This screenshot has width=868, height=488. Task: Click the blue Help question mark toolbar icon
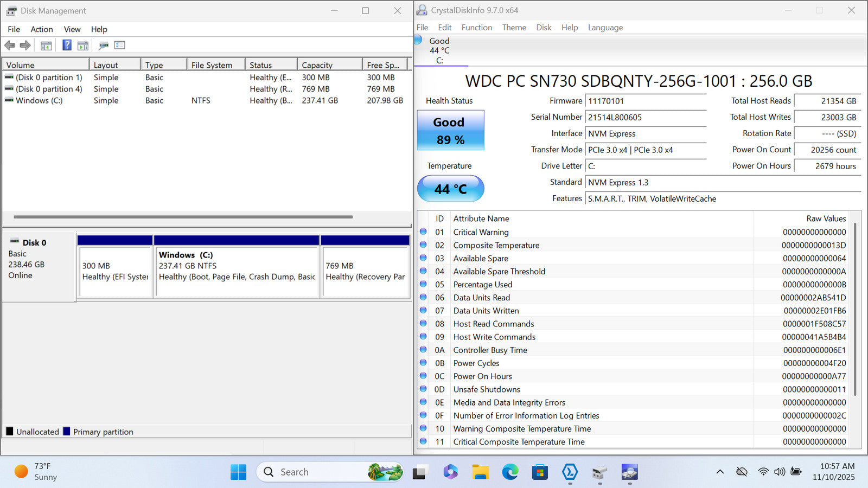pyautogui.click(x=67, y=46)
